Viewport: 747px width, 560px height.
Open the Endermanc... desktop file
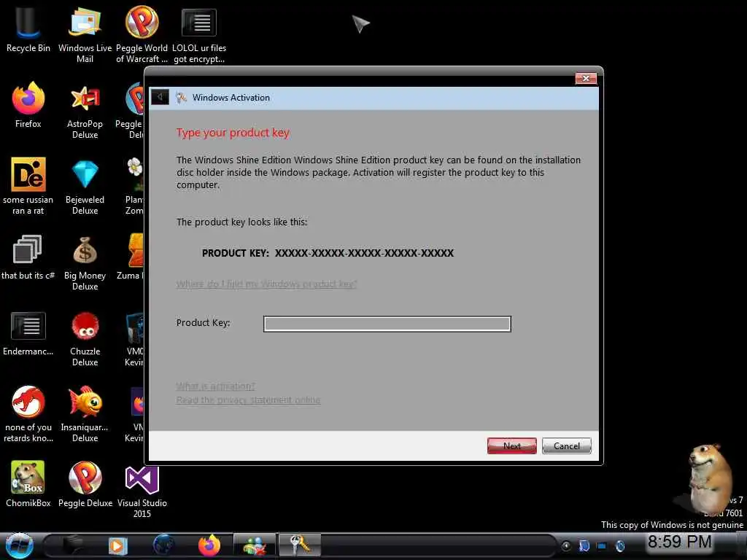point(28,333)
